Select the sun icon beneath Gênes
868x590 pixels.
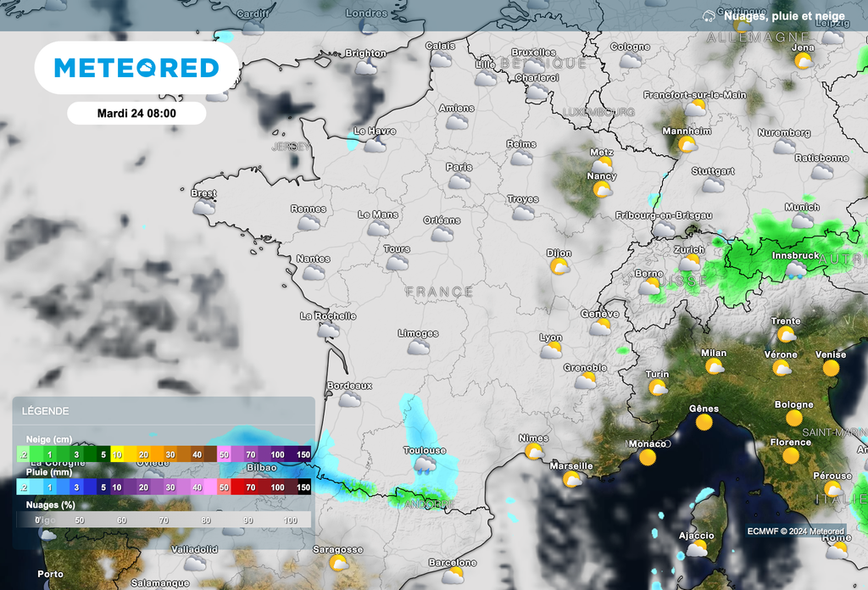(x=704, y=422)
